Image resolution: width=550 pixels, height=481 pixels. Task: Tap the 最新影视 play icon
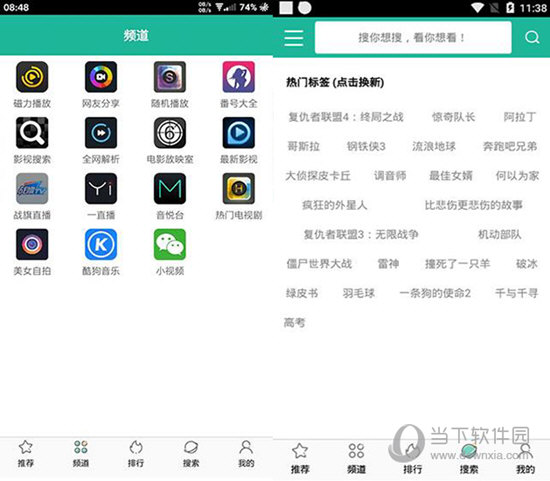tap(239, 133)
